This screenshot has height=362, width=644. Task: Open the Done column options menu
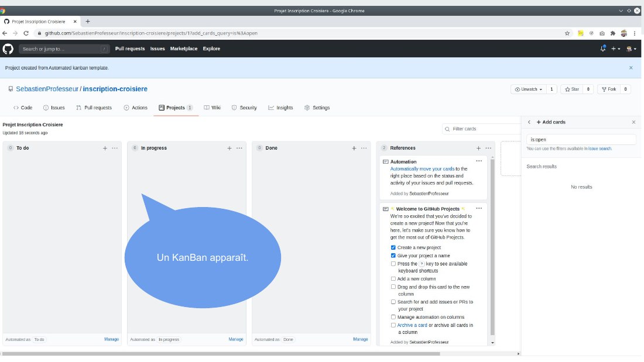(x=364, y=148)
